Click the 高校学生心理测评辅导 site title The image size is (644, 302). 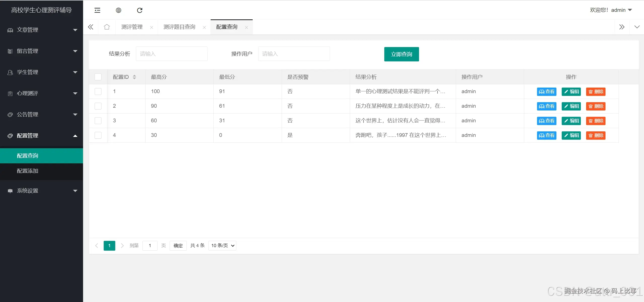(42, 10)
